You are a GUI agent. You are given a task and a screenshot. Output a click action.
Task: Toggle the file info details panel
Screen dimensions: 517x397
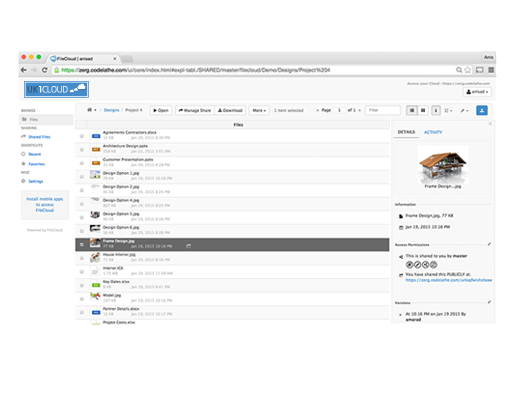[436, 110]
